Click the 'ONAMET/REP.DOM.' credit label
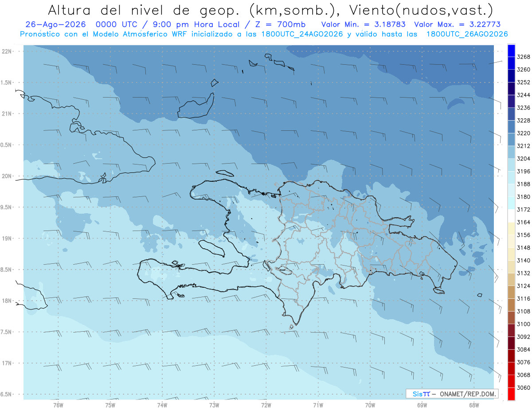The width and height of the screenshot is (532, 411). (468, 394)
